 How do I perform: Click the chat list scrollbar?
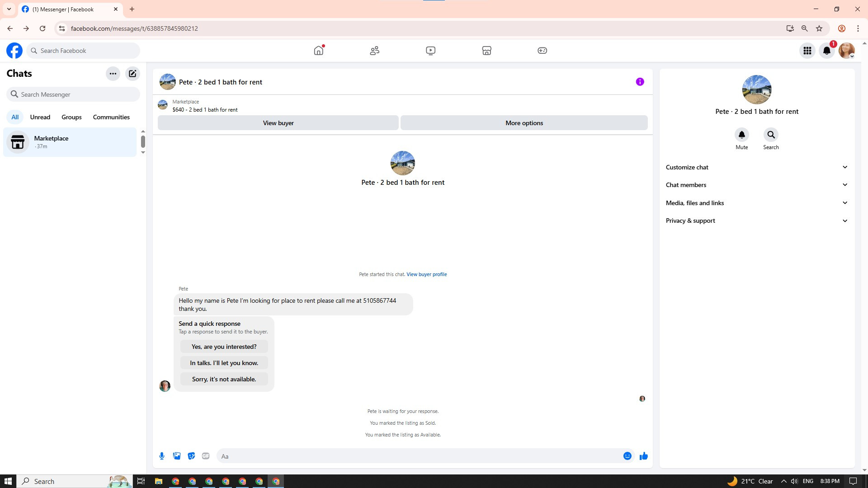143,141
